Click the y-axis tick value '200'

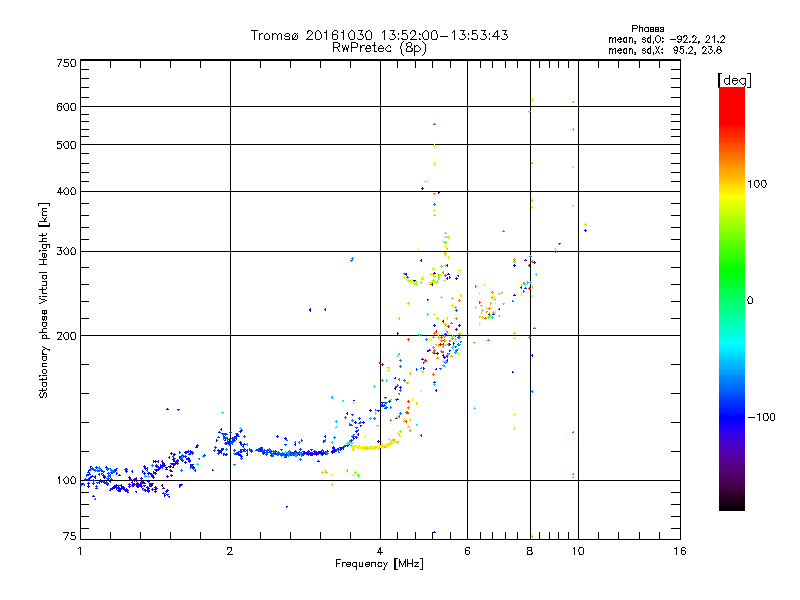(x=66, y=336)
